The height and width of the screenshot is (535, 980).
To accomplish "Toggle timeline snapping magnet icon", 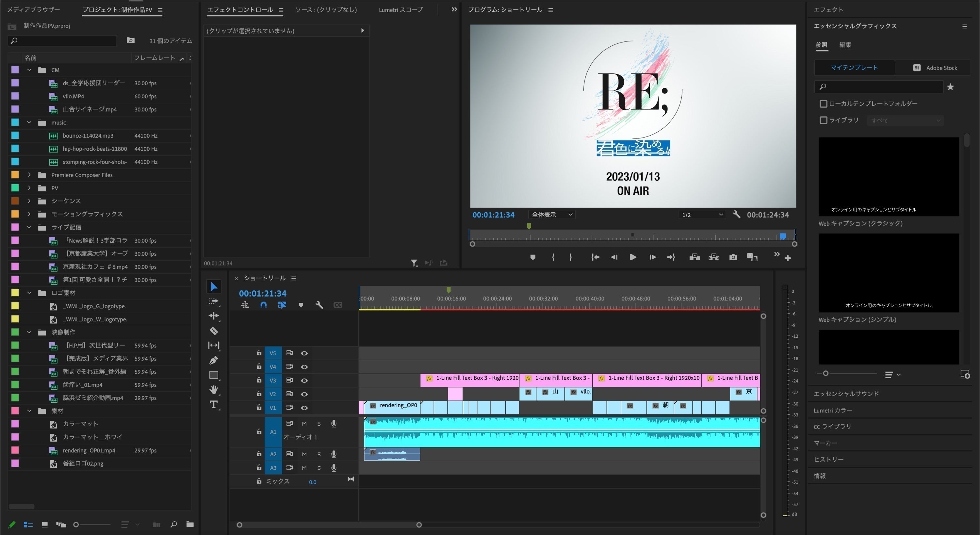I will coord(263,305).
